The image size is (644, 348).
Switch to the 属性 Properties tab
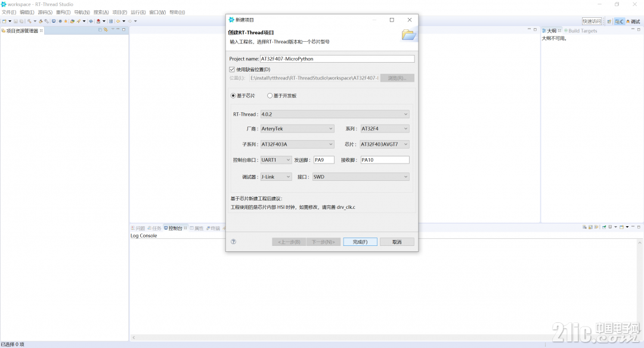197,228
